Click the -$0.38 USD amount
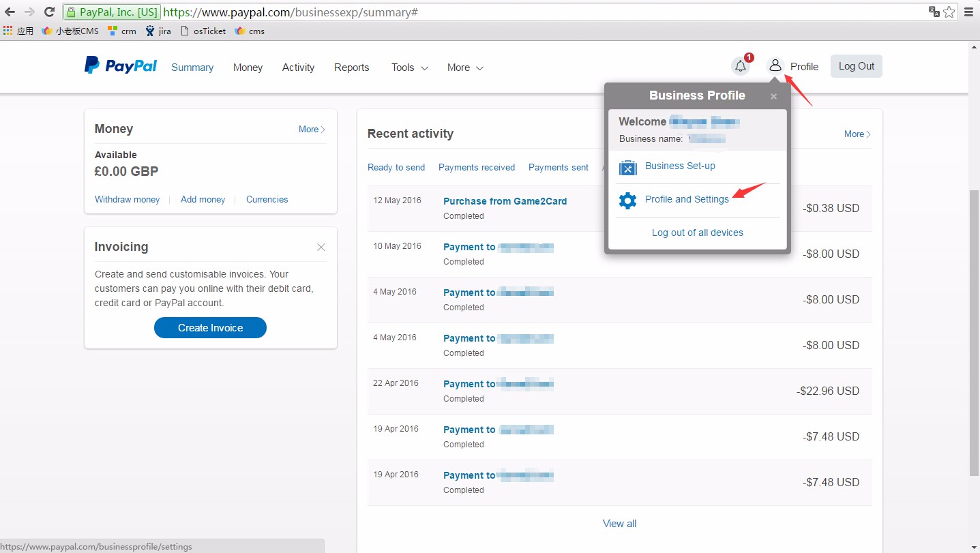The width and height of the screenshot is (980, 553). (831, 208)
